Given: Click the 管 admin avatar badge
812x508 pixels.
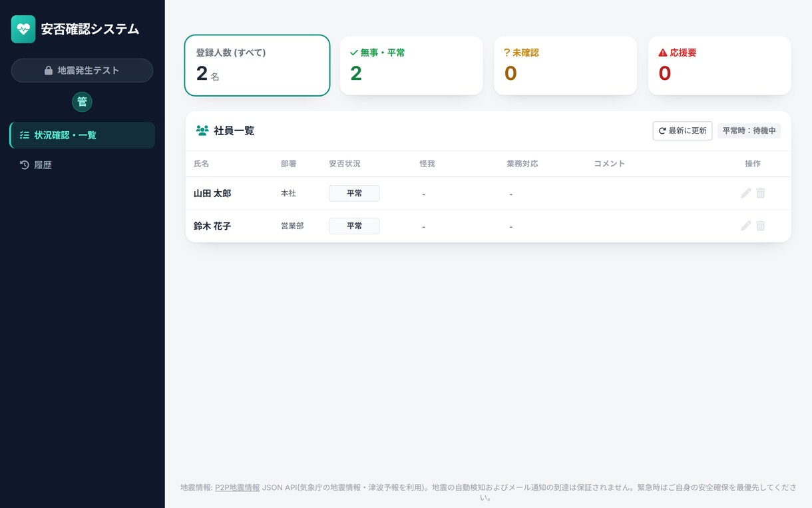Looking at the screenshot, I should pos(82,102).
